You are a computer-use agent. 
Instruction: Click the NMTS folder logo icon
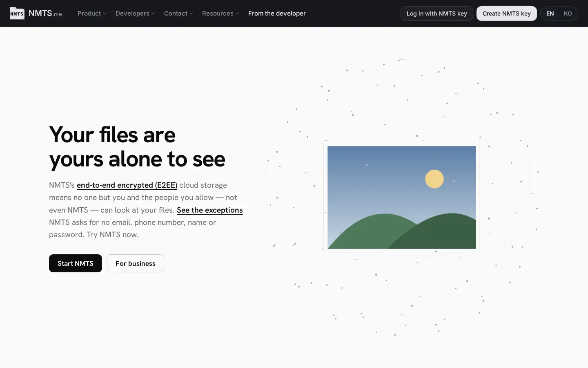(17, 13)
